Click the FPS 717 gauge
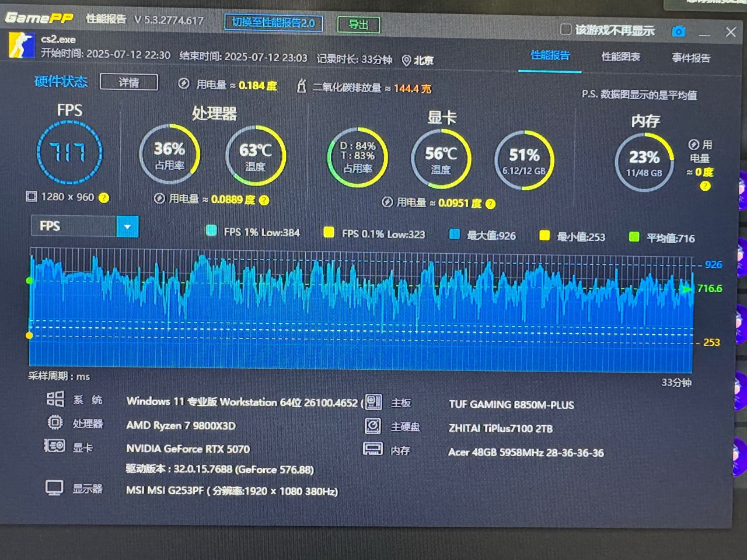This screenshot has width=747, height=560. (x=69, y=152)
